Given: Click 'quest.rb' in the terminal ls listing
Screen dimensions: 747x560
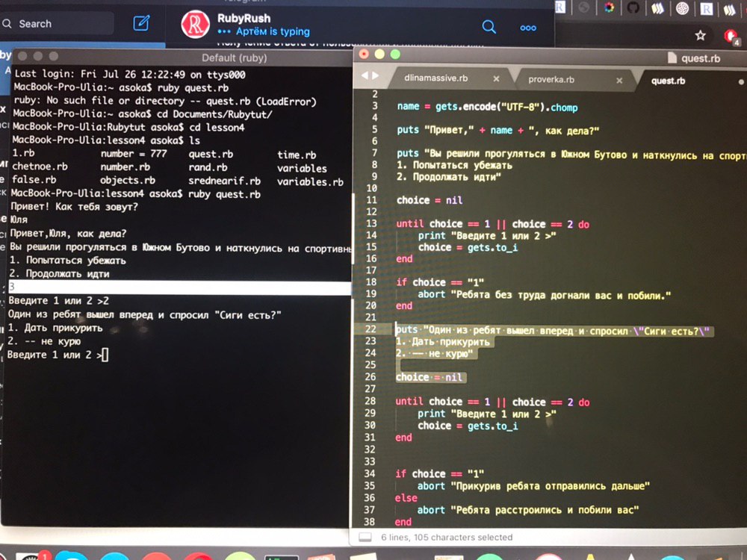Looking at the screenshot, I should pos(211,154).
